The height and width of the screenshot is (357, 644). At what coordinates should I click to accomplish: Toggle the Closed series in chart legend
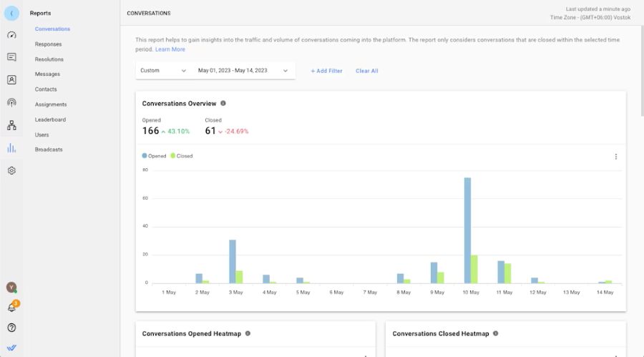pos(182,156)
